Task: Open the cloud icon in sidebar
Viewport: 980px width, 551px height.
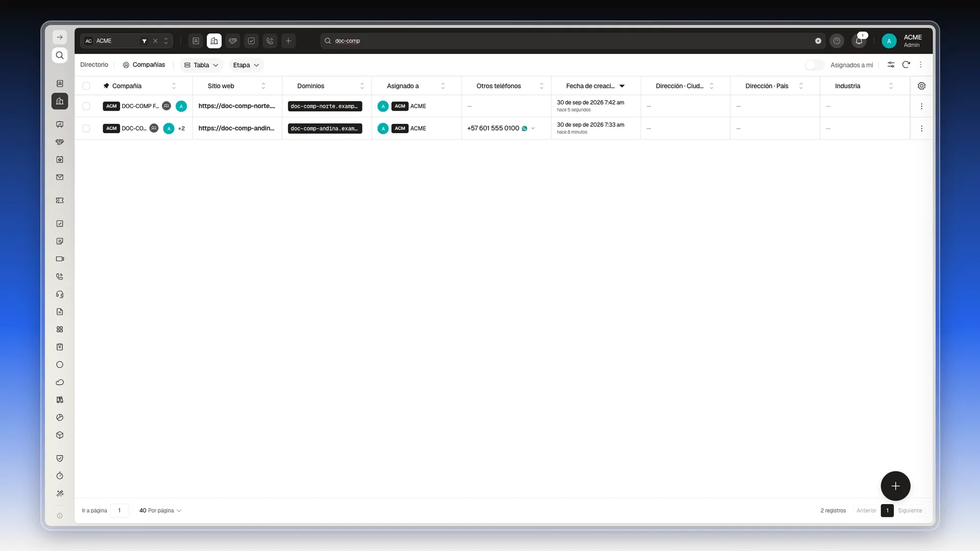Action: [x=60, y=382]
